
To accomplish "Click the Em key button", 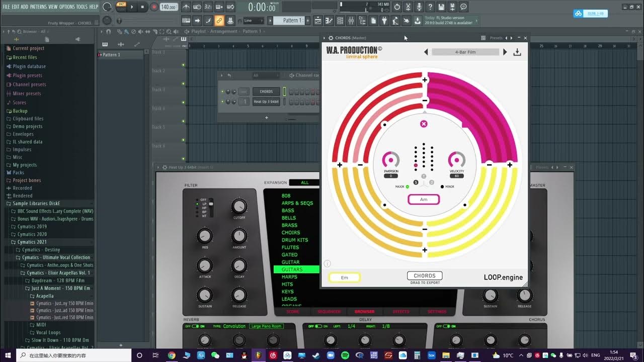I will [x=345, y=278].
